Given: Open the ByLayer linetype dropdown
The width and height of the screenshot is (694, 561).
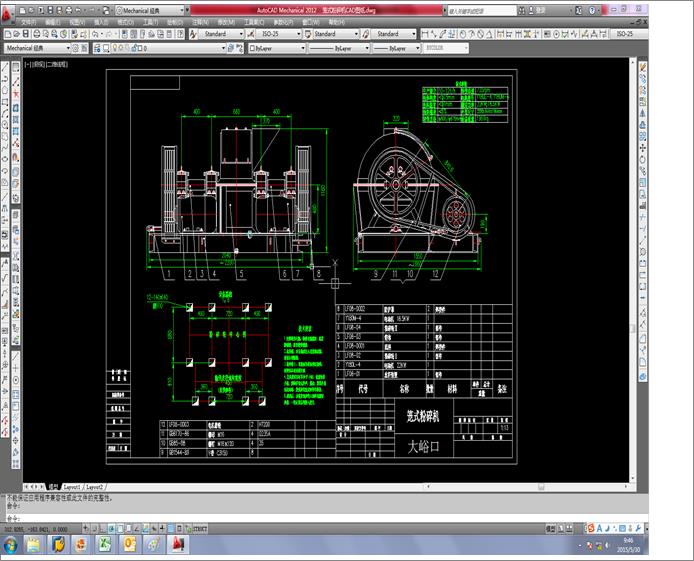Looking at the screenshot, I should (x=339, y=48).
